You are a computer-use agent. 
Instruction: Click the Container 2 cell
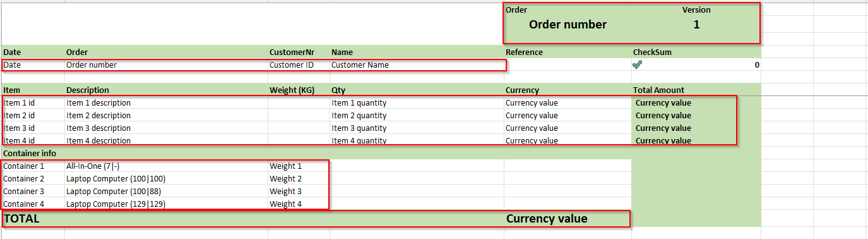coord(33,178)
